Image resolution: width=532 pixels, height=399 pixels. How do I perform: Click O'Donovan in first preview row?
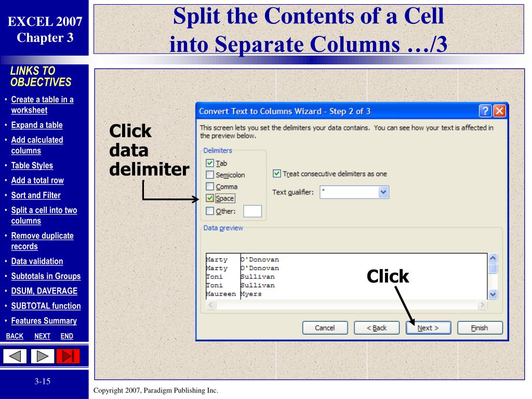coord(260,260)
